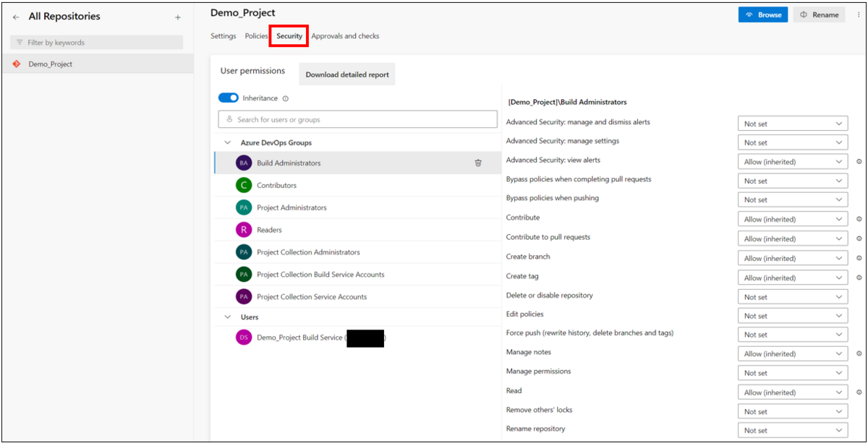
Task: Click the Project Administrators avatar
Action: tap(244, 207)
